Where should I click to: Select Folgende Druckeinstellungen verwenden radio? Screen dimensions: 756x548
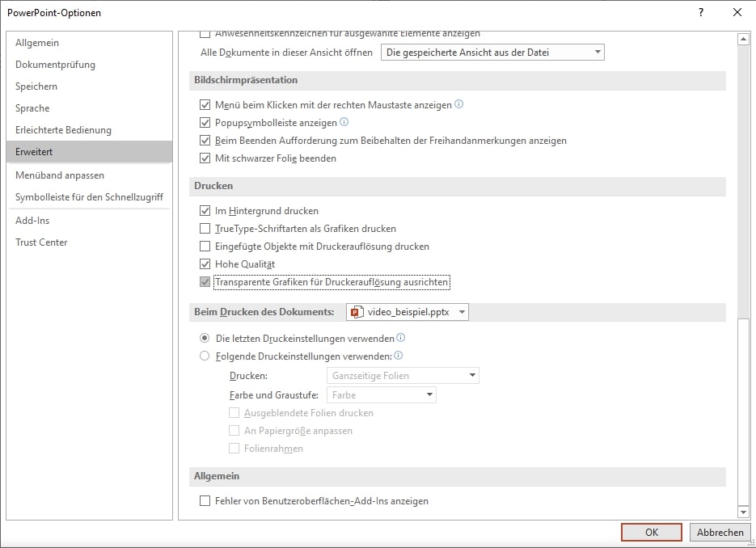tap(205, 356)
